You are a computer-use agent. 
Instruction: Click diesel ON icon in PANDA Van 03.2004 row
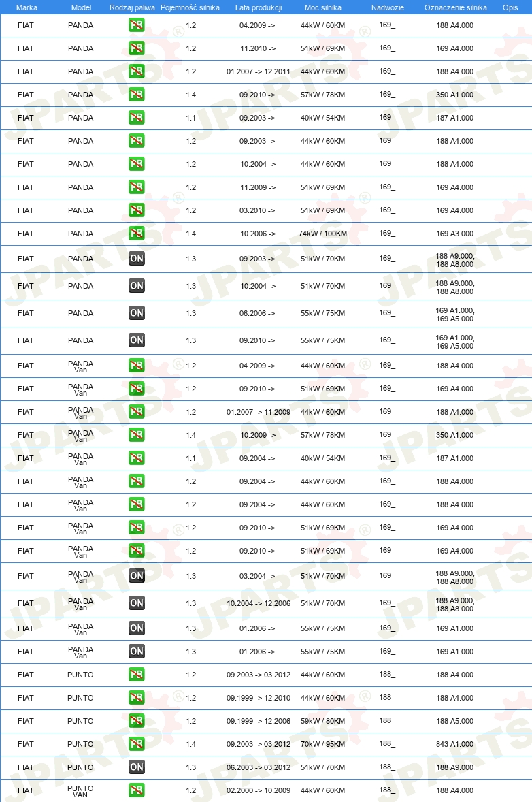point(137,575)
